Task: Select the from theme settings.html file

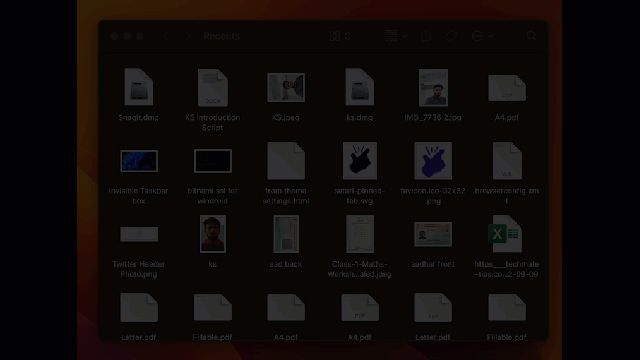Action: click(x=286, y=161)
